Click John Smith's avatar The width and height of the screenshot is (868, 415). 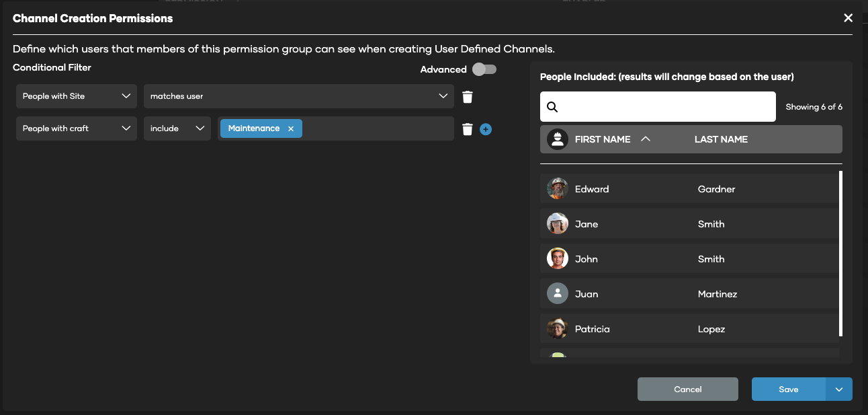tap(558, 259)
